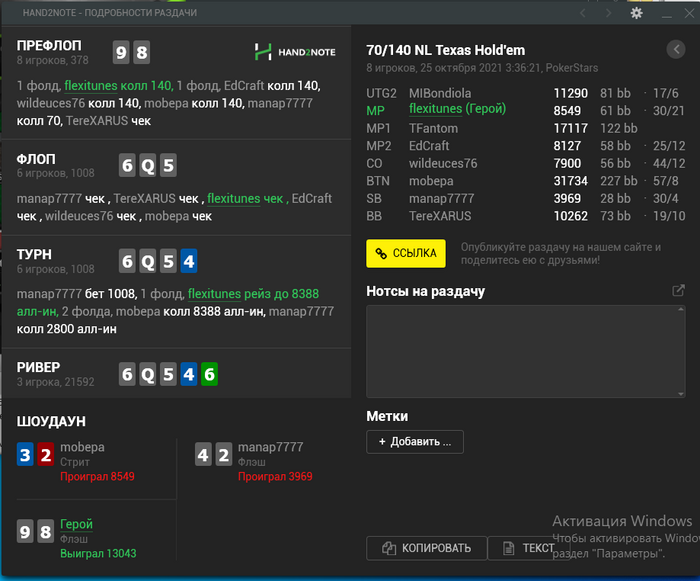Click КОПИРОВАТЬ button
Image resolution: width=700 pixels, height=581 pixels.
coord(426,548)
